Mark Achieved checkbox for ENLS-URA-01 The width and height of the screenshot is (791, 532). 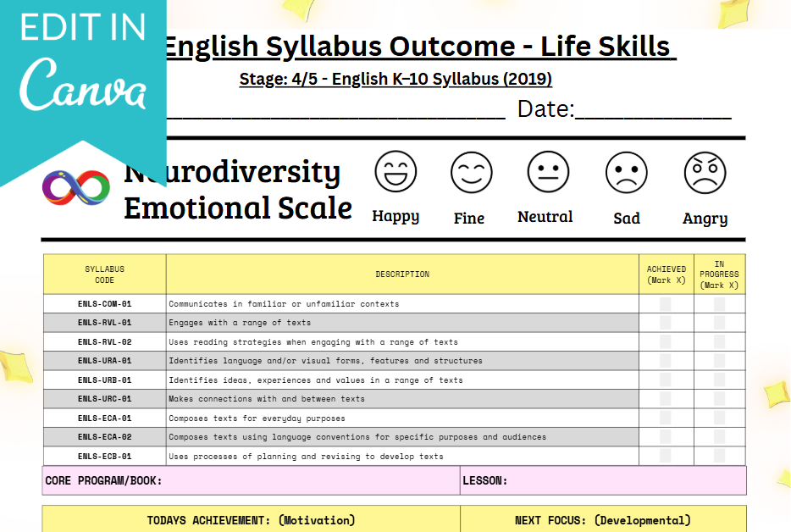click(666, 360)
